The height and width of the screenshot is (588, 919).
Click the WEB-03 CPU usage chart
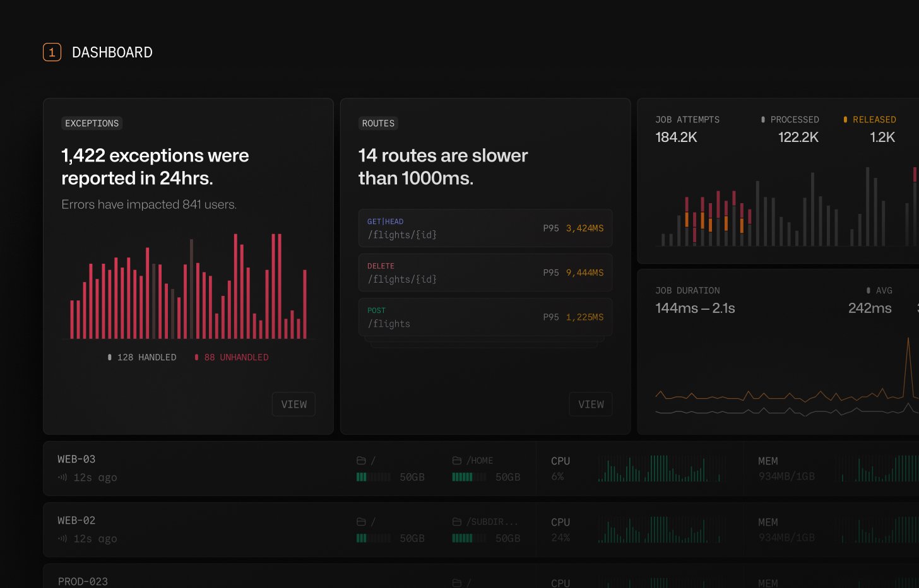pyautogui.click(x=661, y=469)
